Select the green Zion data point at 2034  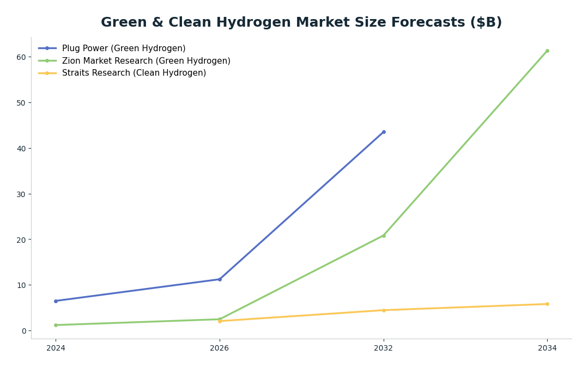(547, 51)
